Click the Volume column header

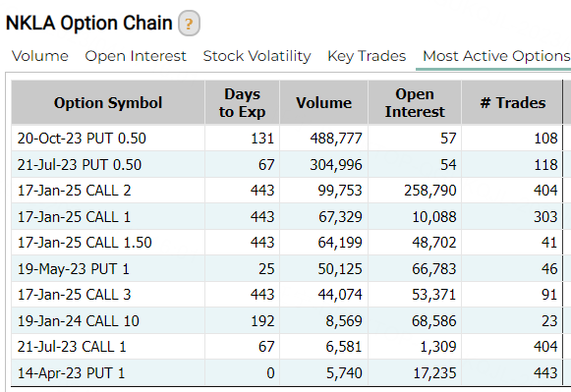point(323,102)
